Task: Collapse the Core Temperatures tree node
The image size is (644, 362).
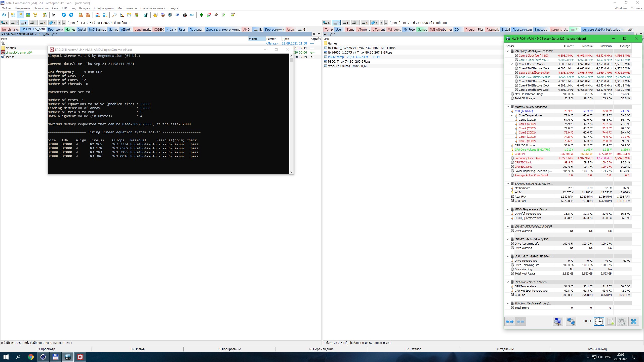Action: (512, 115)
